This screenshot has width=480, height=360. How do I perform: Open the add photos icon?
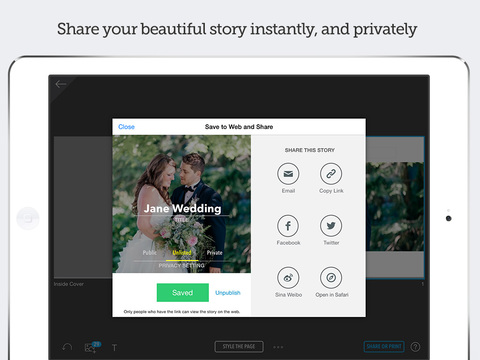[92, 347]
